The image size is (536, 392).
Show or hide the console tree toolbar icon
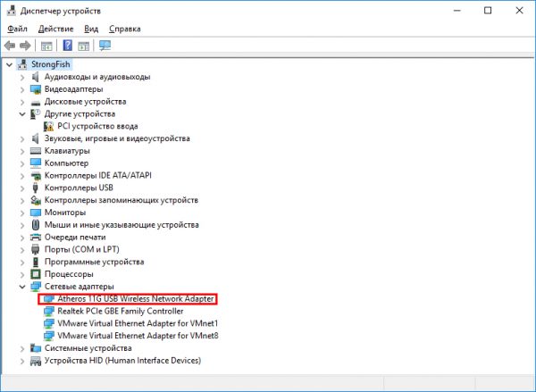click(x=46, y=46)
